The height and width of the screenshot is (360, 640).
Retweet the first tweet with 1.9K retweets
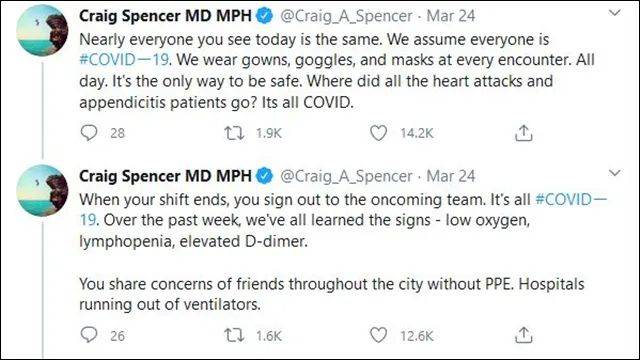234,133
